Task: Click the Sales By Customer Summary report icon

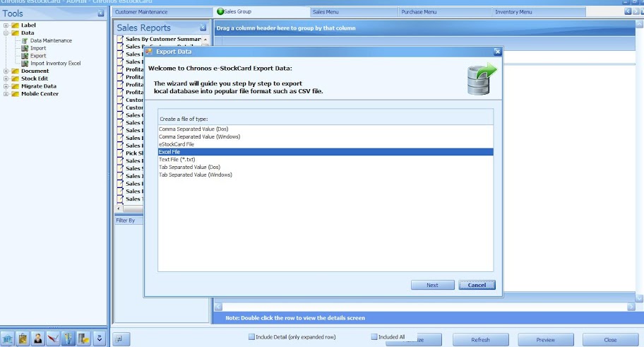Action: pos(120,39)
